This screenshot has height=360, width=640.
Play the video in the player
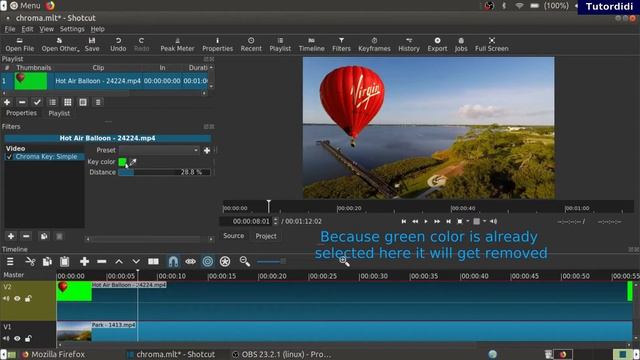click(426, 221)
